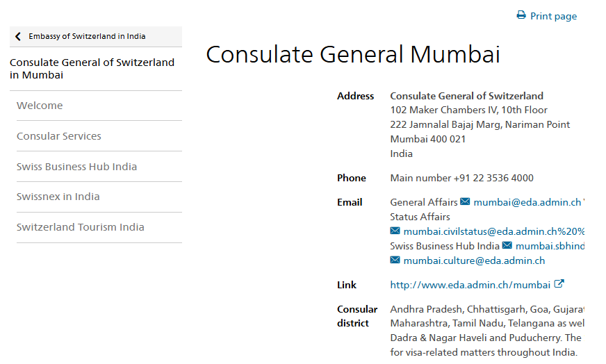
Task: Click the envelope icon before the civilstatus email
Action: click(x=395, y=231)
